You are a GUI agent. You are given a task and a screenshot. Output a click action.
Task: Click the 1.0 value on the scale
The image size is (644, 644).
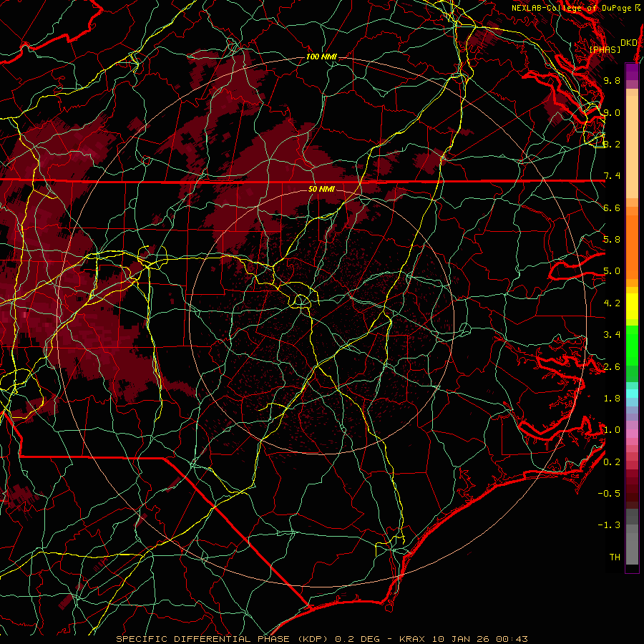[612, 430]
